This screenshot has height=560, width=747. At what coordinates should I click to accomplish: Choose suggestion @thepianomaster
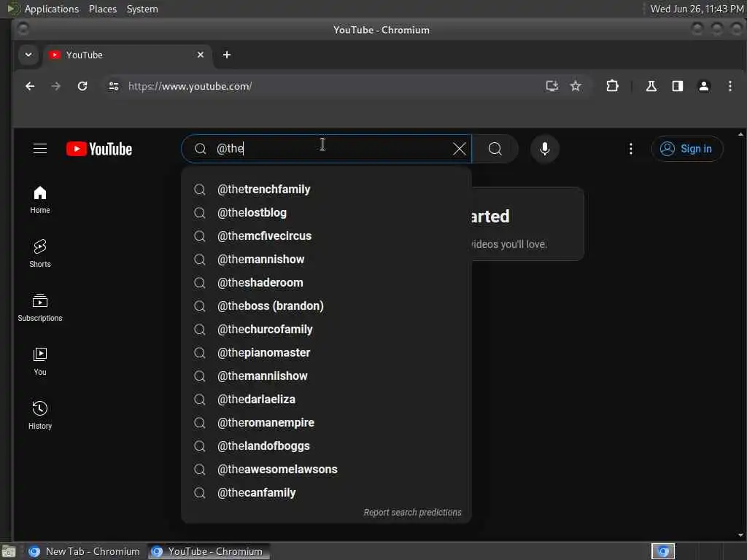click(x=326, y=352)
